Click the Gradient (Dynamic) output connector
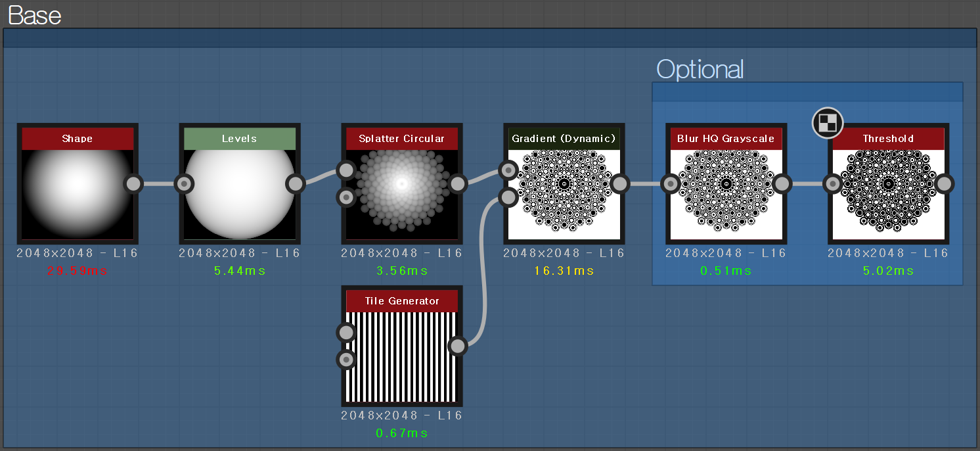Image resolution: width=980 pixels, height=451 pixels. click(x=621, y=184)
